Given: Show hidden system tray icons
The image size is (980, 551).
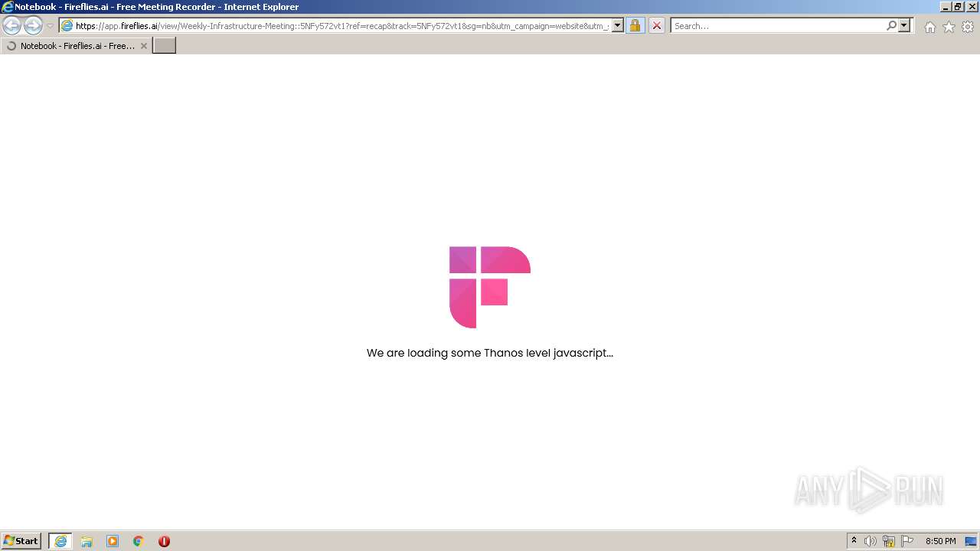Looking at the screenshot, I should tap(854, 541).
